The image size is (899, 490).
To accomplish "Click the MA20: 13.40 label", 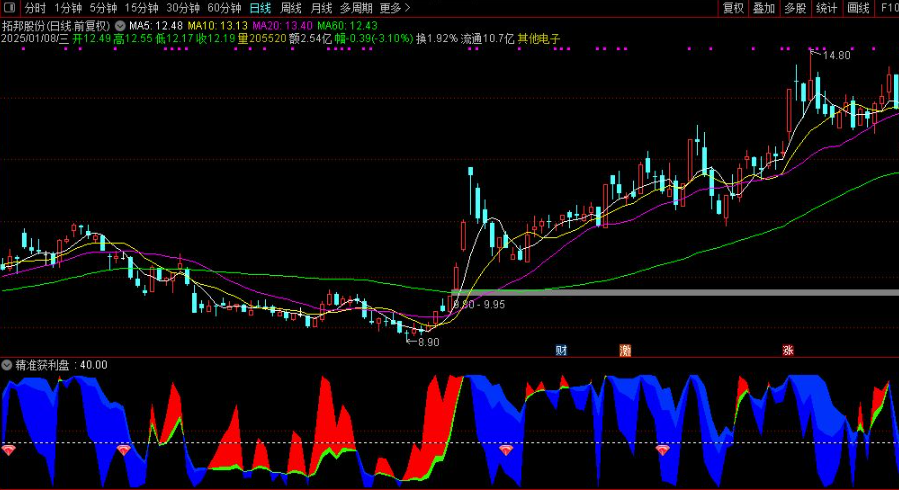I will tap(283, 26).
